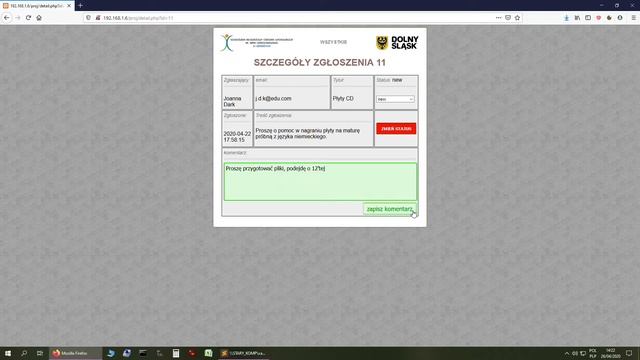
Task: Click the browser forward arrow
Action: 18,18
